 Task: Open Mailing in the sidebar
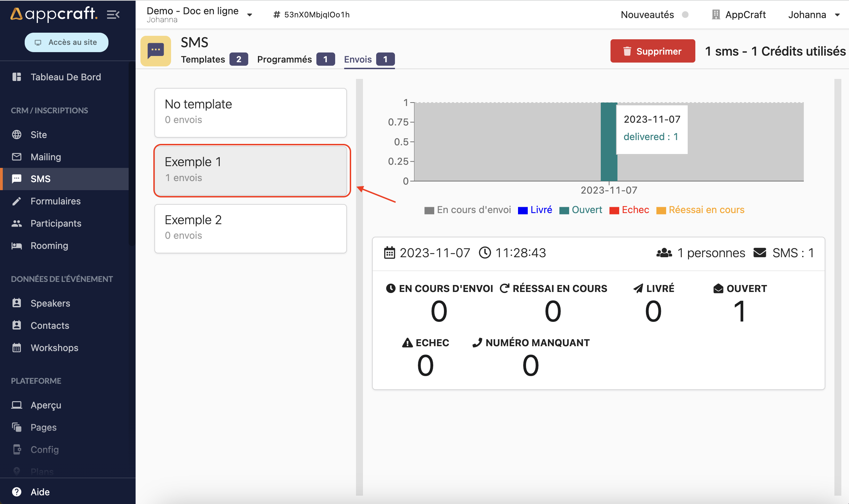pyautogui.click(x=65, y=157)
